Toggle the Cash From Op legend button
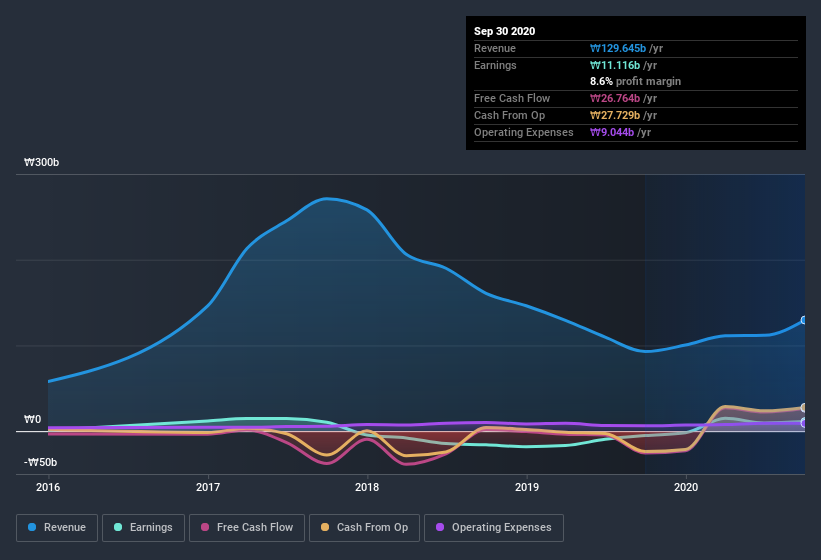The height and width of the screenshot is (560, 821). pyautogui.click(x=364, y=528)
